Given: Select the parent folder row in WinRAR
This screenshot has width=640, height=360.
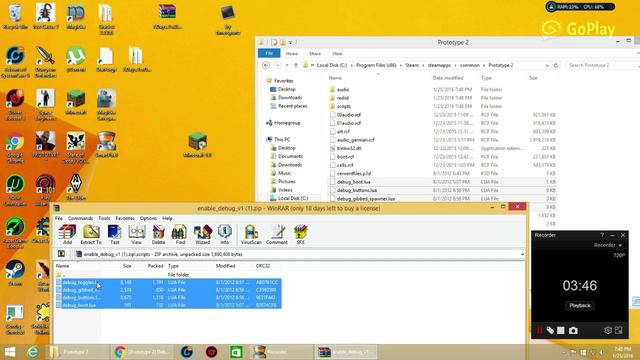Looking at the screenshot, I should pyautogui.click(x=167, y=274).
